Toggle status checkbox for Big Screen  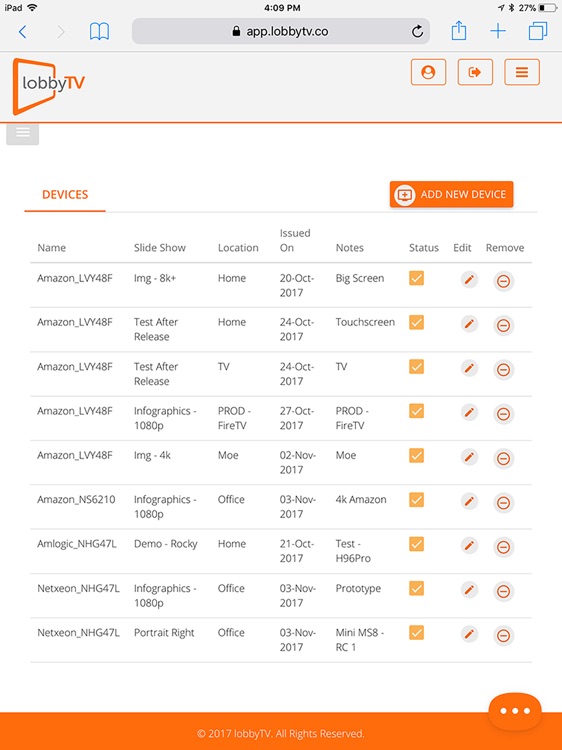click(417, 278)
